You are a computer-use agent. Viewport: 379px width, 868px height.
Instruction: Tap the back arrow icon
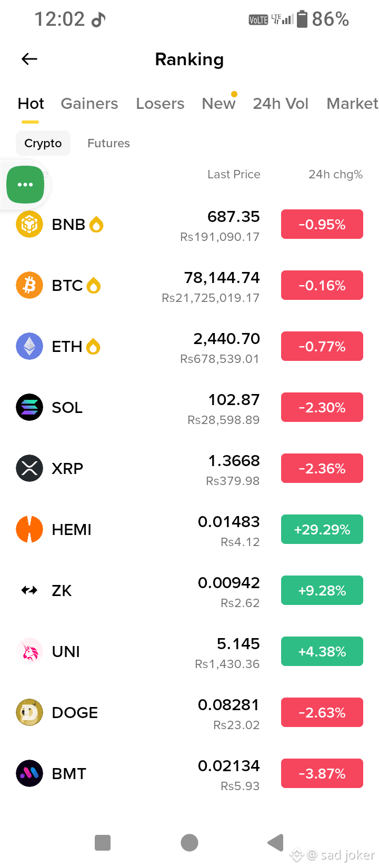click(29, 59)
